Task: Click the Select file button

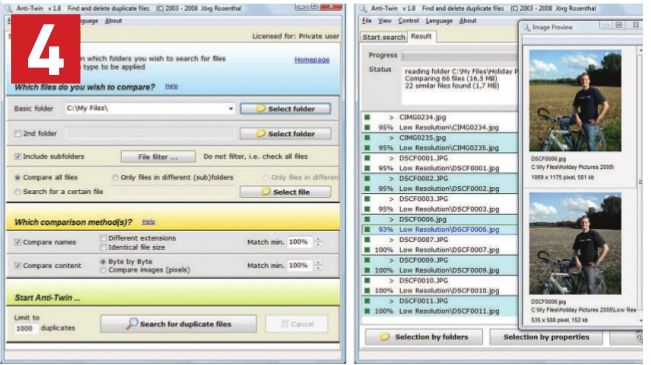Action: [285, 192]
